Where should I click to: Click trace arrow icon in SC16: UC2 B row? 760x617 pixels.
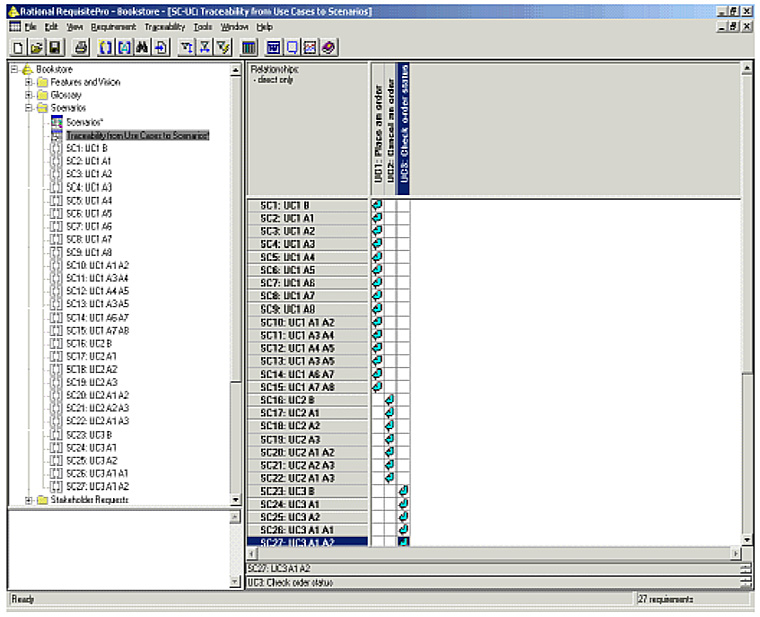389,400
